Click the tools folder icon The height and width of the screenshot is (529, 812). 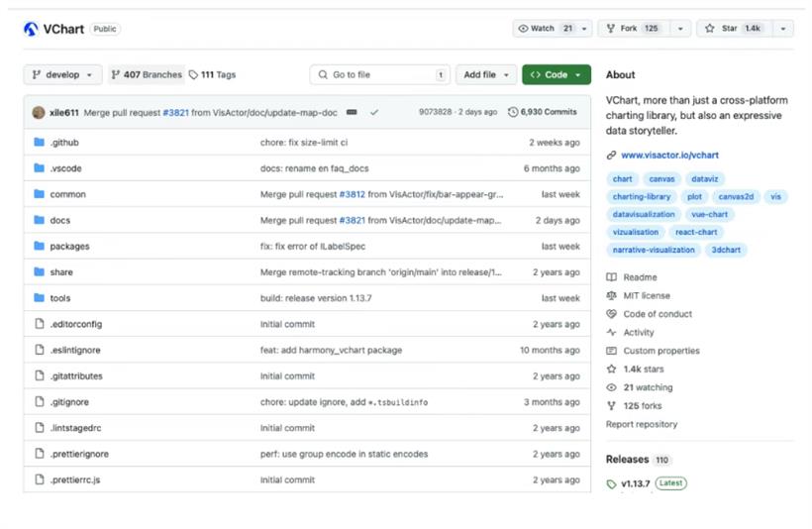pos(39,297)
